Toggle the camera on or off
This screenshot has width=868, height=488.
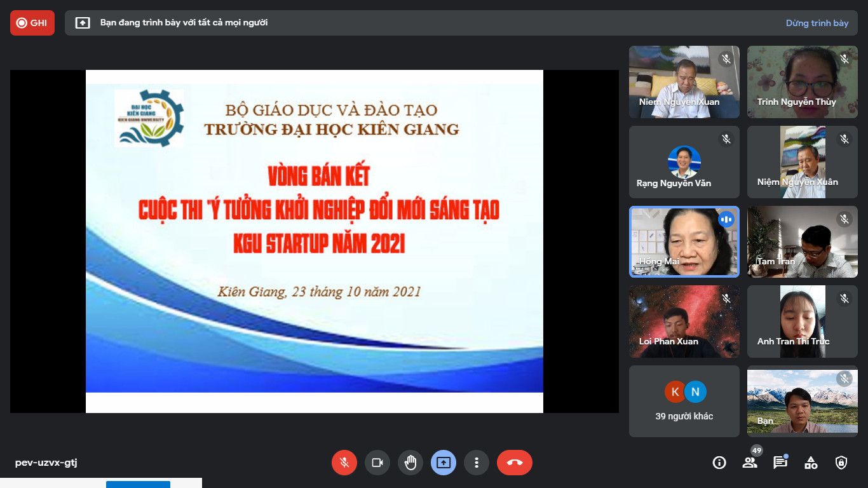click(377, 463)
